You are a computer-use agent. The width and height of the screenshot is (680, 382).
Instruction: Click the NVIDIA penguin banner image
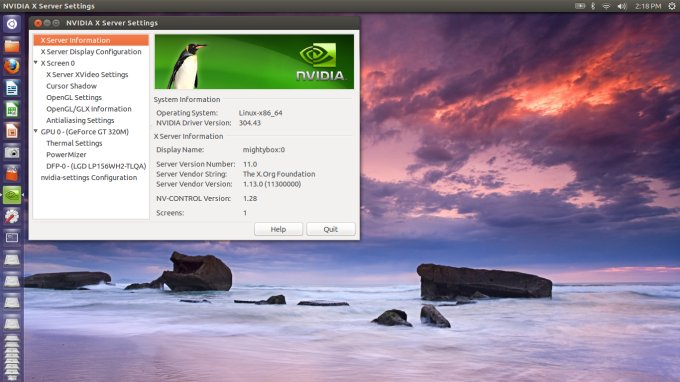[254, 62]
